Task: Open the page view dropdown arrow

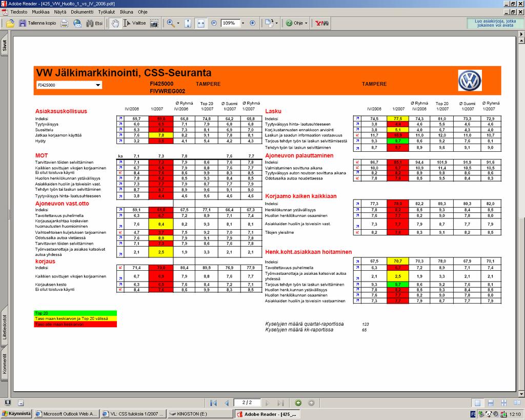Action: pos(276,23)
